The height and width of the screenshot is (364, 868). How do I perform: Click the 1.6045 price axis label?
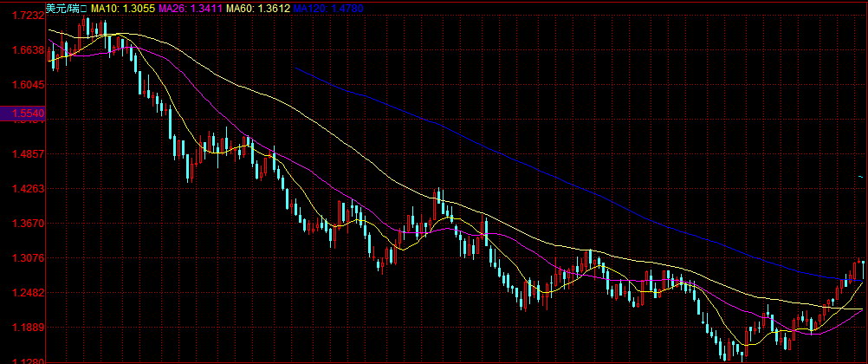[x=27, y=85]
